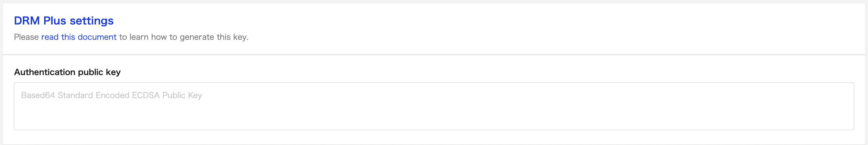Viewport: 868px width, 145px height.
Task: Click the 'Authentication public key' field label
Action: [x=68, y=72]
